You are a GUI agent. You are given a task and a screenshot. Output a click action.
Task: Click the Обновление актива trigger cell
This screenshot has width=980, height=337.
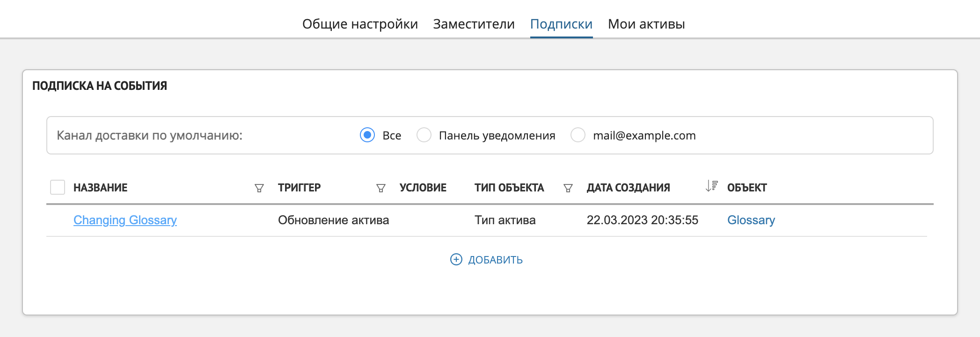click(x=333, y=220)
